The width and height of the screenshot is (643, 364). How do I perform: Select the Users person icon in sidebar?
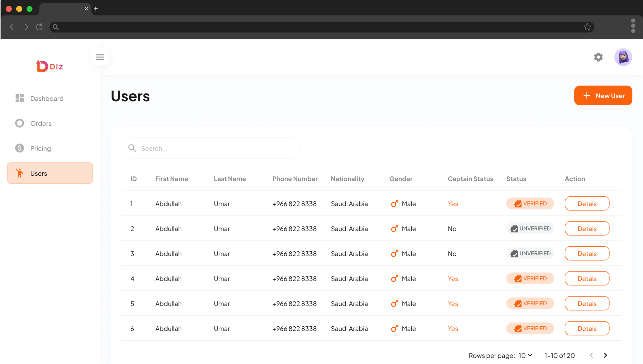click(x=20, y=173)
